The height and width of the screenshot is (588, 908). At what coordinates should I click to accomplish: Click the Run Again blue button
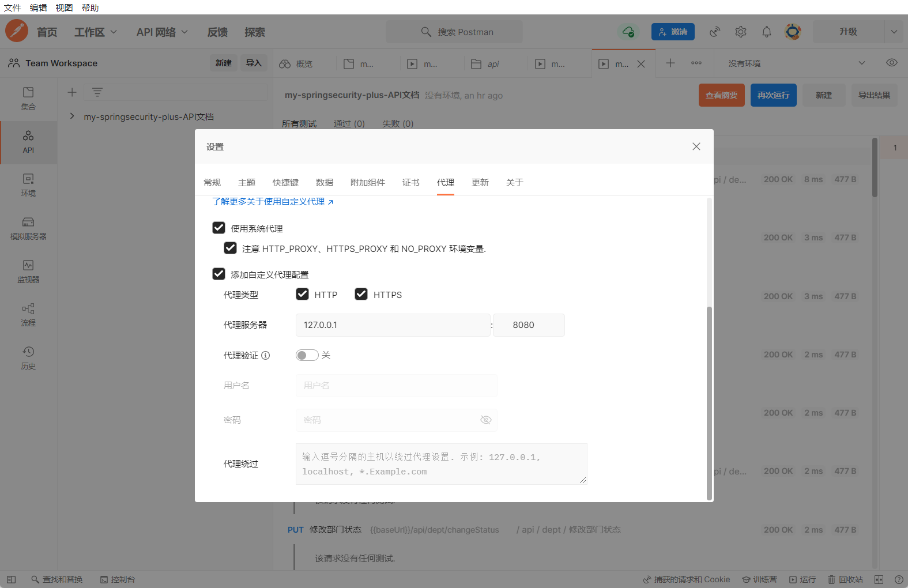[x=774, y=95]
